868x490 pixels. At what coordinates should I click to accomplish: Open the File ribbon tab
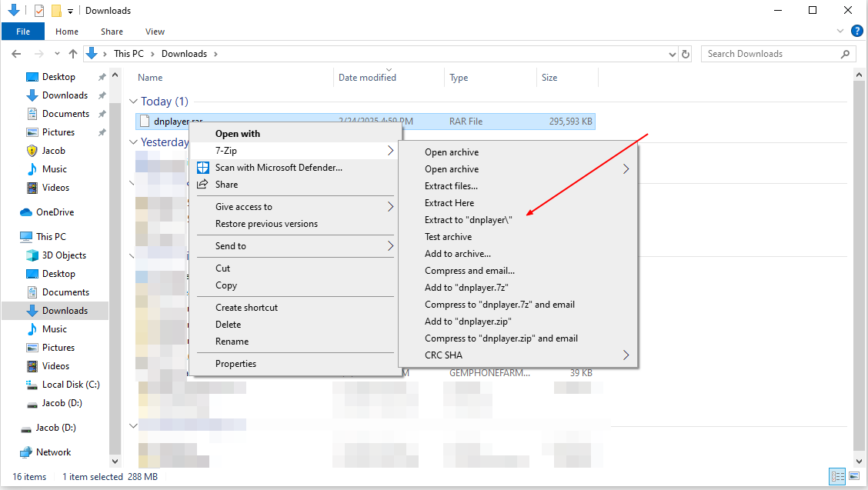[x=23, y=32]
